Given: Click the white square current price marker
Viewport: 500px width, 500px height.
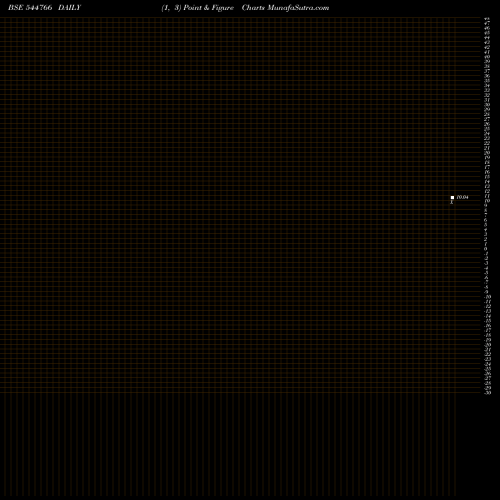Looking at the screenshot, I should pyautogui.click(x=452, y=197).
